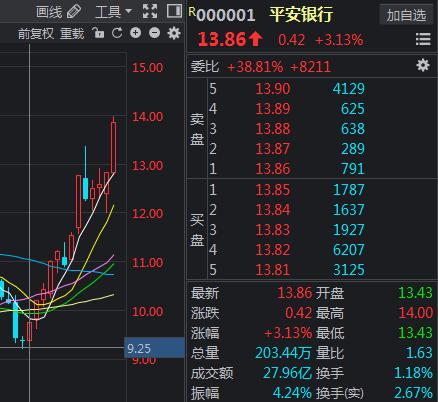The image size is (438, 402).
Task: Select buy level 3 price 13.83
Action: click(273, 230)
